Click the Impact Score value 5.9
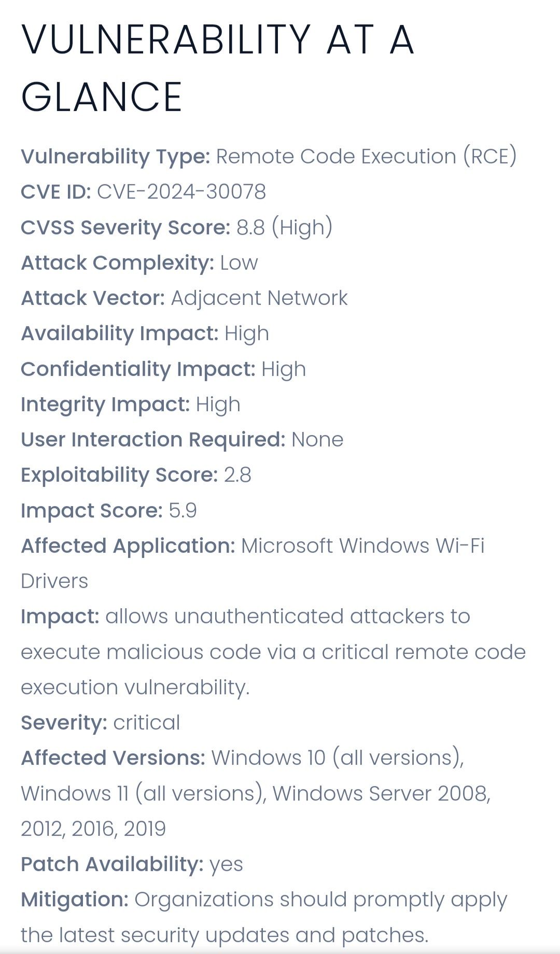560x954 pixels. point(183,511)
